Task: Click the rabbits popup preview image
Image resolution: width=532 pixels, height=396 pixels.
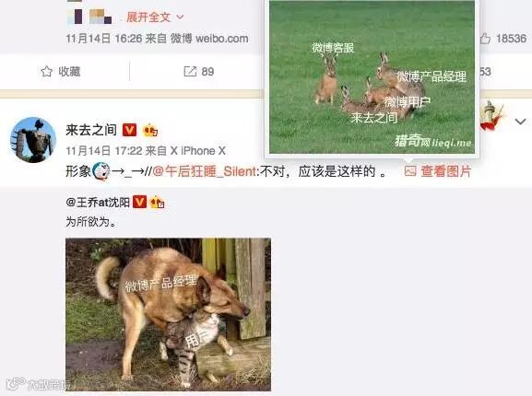Action: pyautogui.click(x=372, y=77)
